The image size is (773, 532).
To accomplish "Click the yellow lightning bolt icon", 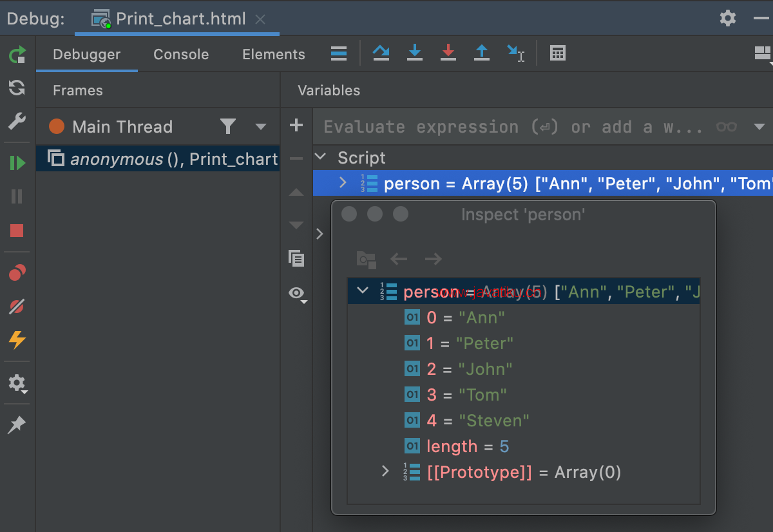I will (17, 340).
